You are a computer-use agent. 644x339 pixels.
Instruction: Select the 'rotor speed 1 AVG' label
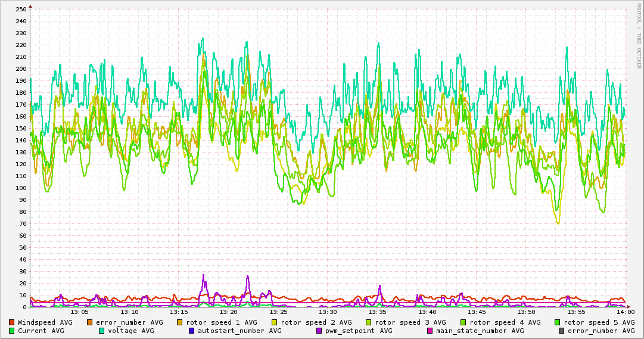222,322
